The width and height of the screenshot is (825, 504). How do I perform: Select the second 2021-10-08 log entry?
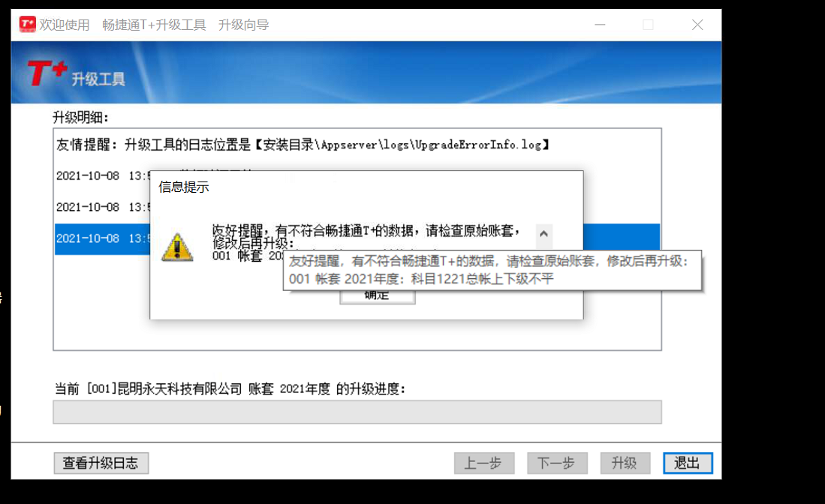point(102,207)
